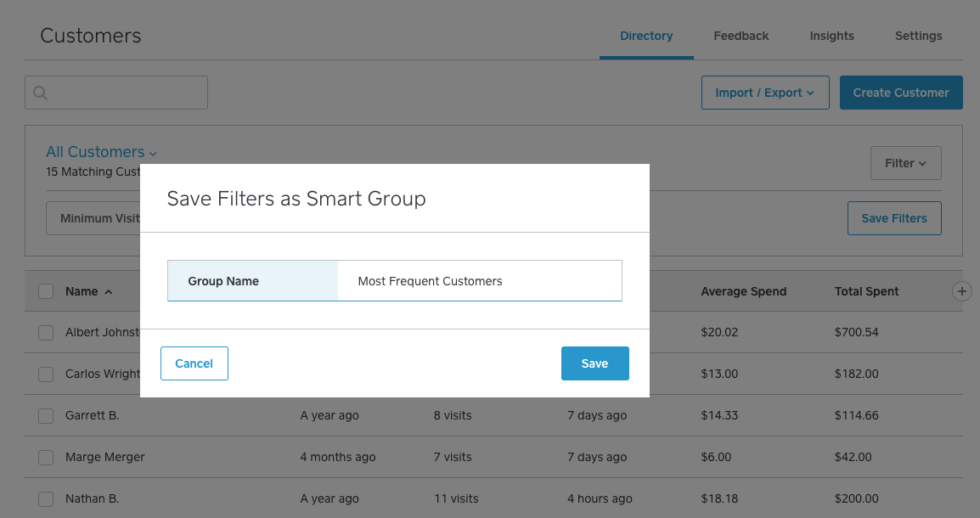
Task: Select Carlos Wright's row checkbox
Action: 46,374
